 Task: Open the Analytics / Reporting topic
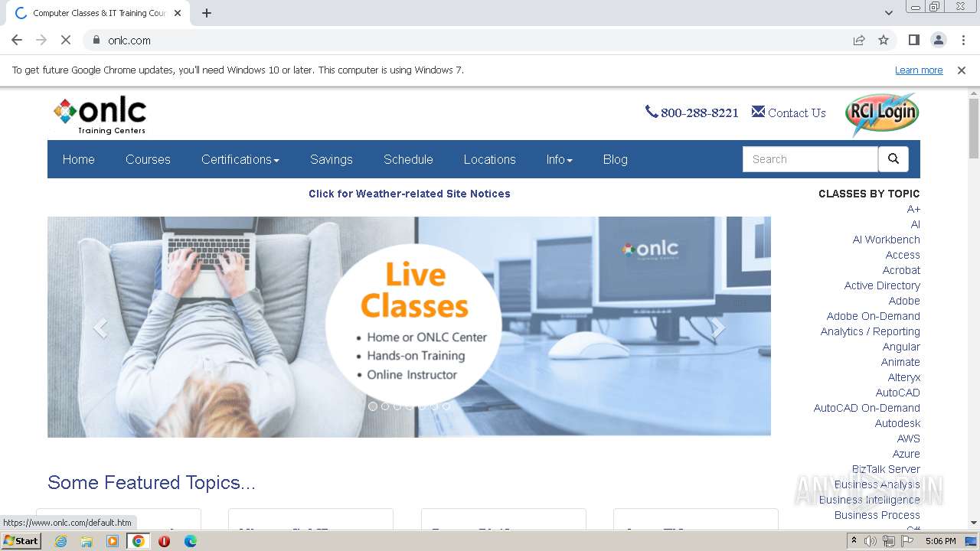click(x=871, y=331)
